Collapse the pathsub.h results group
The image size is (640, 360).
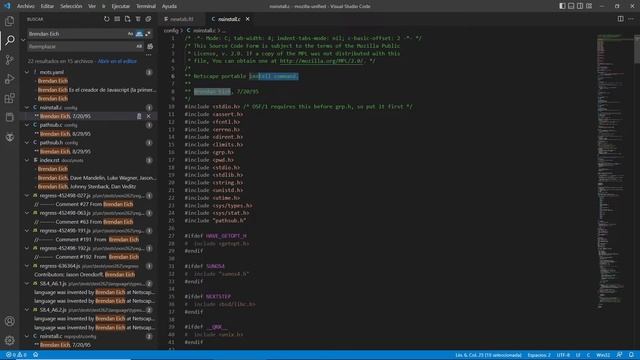pos(27,143)
